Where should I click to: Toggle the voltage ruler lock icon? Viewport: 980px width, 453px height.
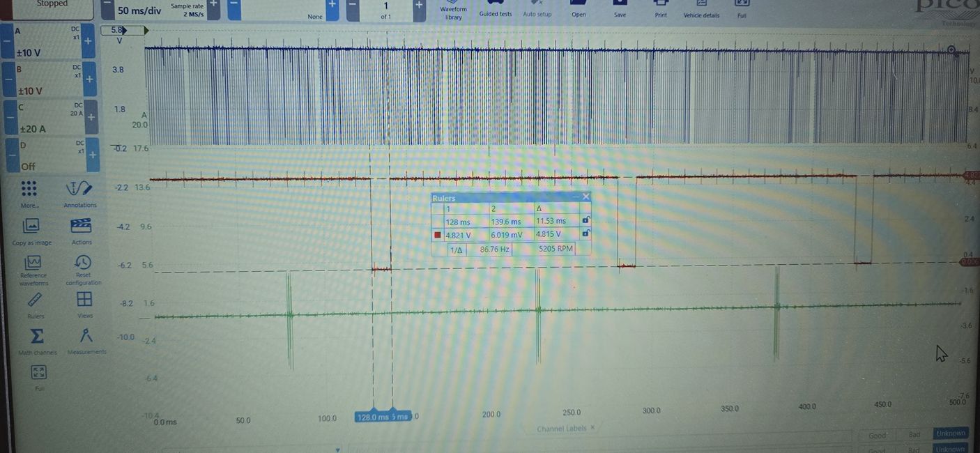585,234
